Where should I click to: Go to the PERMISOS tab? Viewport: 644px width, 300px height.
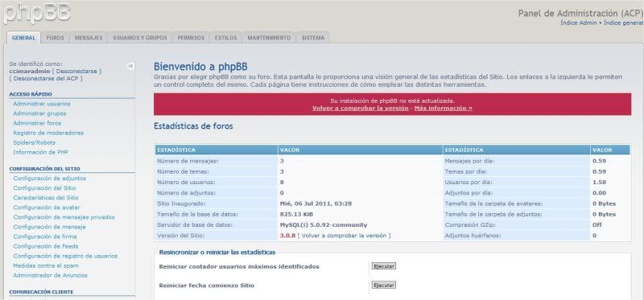(x=191, y=38)
